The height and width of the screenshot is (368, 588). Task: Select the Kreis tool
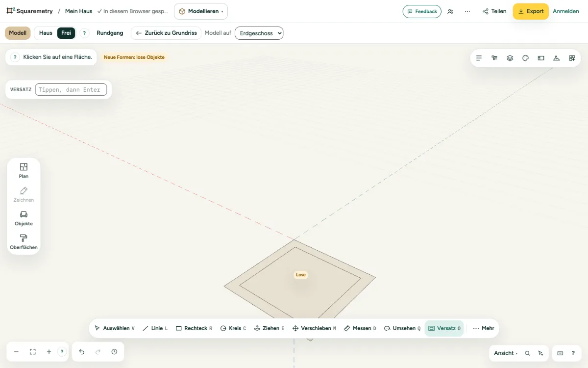[x=233, y=328]
